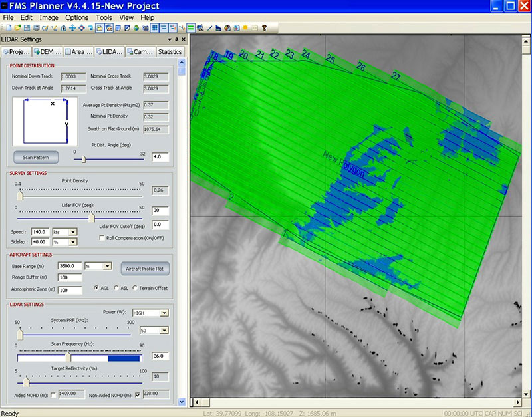Select the ASL radio button

click(x=116, y=288)
